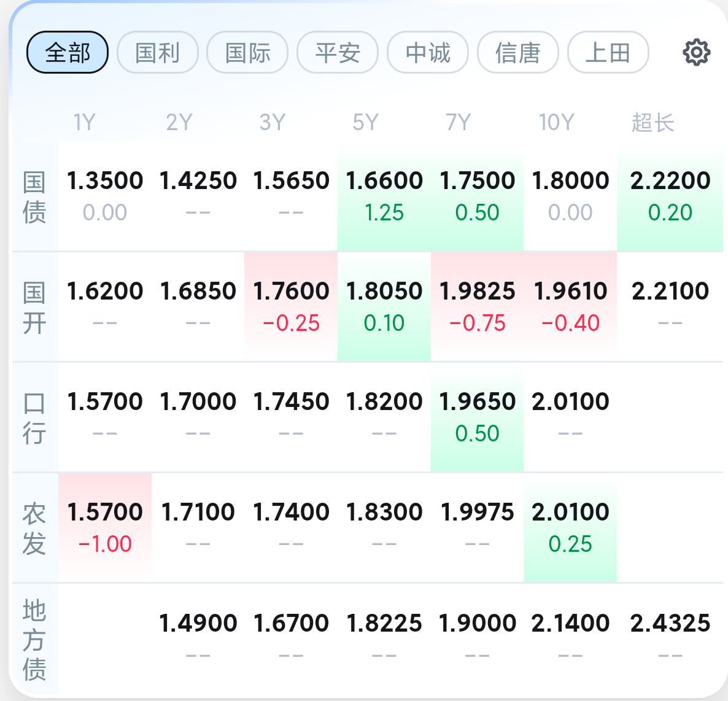Open the settings gear icon
The height and width of the screenshot is (701, 728).
tap(696, 53)
